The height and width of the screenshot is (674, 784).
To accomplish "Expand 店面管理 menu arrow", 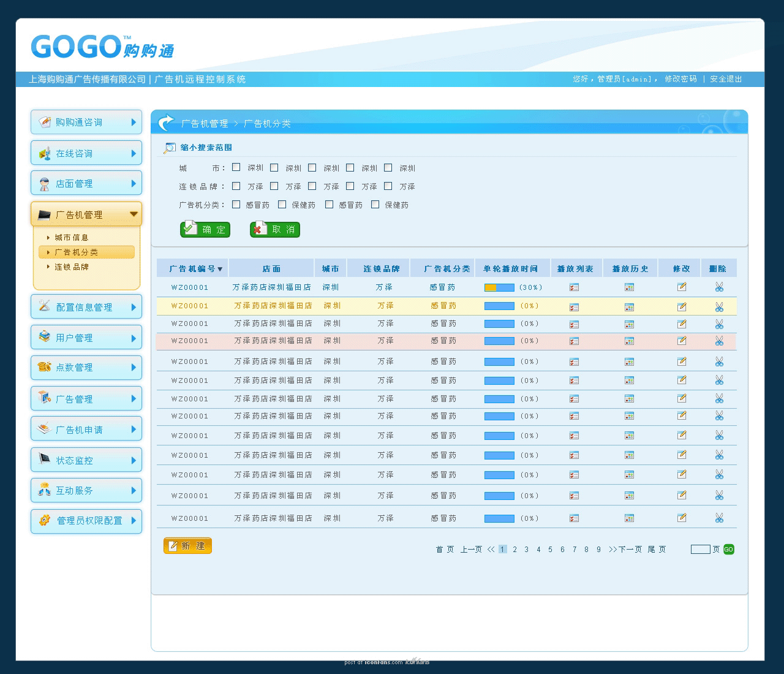I will [134, 183].
